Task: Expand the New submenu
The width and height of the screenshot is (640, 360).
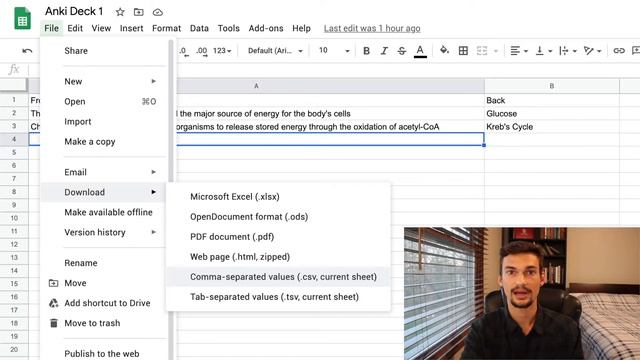Action: click(x=104, y=82)
